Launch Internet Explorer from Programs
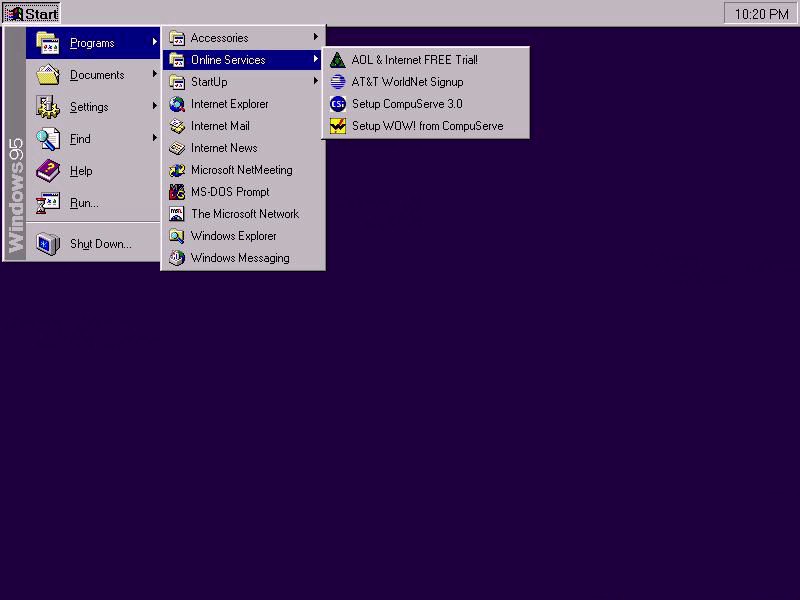This screenshot has height=600, width=800. [x=243, y=104]
